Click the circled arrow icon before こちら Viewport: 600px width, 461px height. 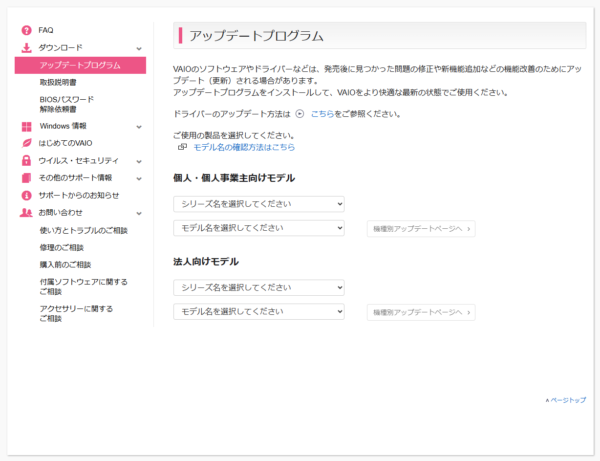tap(300, 114)
